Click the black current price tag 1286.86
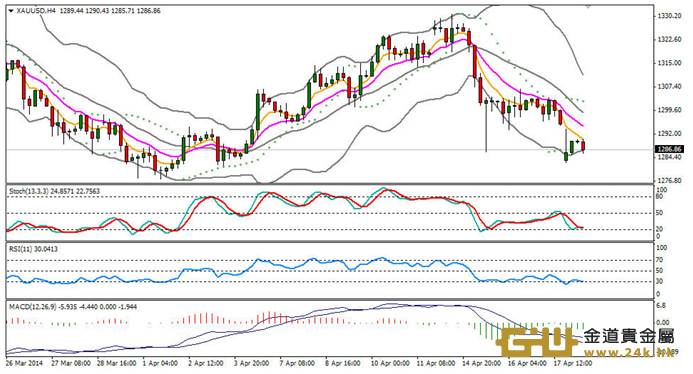This screenshot has width=693, height=374. [x=670, y=149]
